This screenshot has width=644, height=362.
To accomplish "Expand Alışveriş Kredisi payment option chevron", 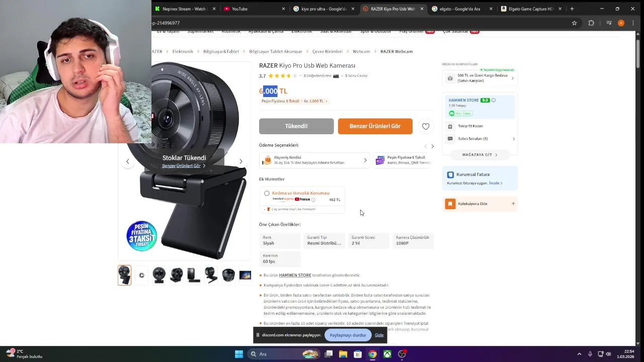I will tap(365, 160).
